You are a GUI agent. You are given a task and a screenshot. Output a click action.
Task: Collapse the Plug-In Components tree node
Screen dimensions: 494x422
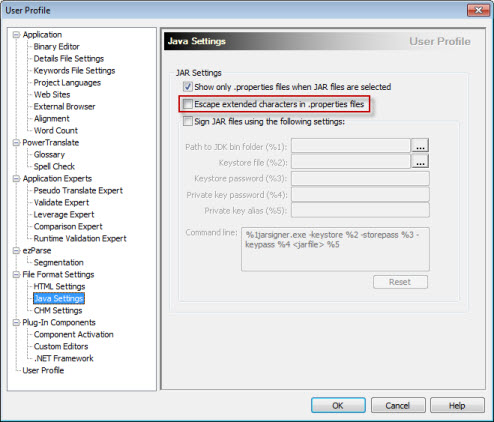coord(16,323)
